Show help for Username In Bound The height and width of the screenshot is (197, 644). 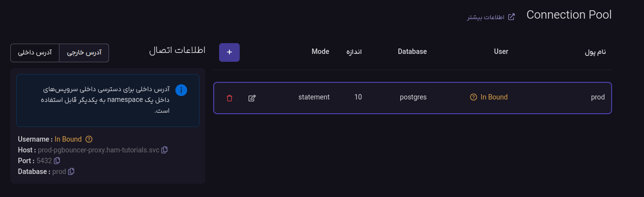89,139
